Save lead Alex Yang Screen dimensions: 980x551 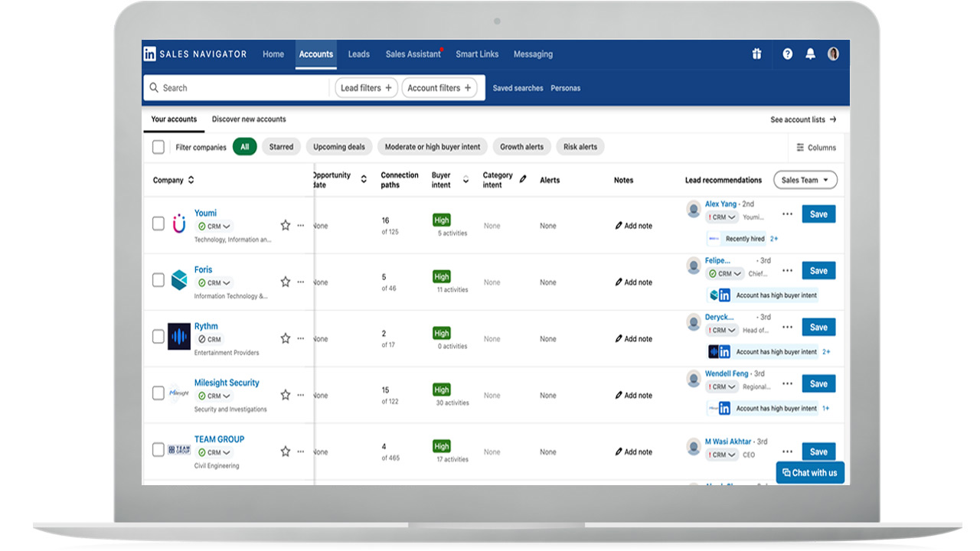point(818,214)
